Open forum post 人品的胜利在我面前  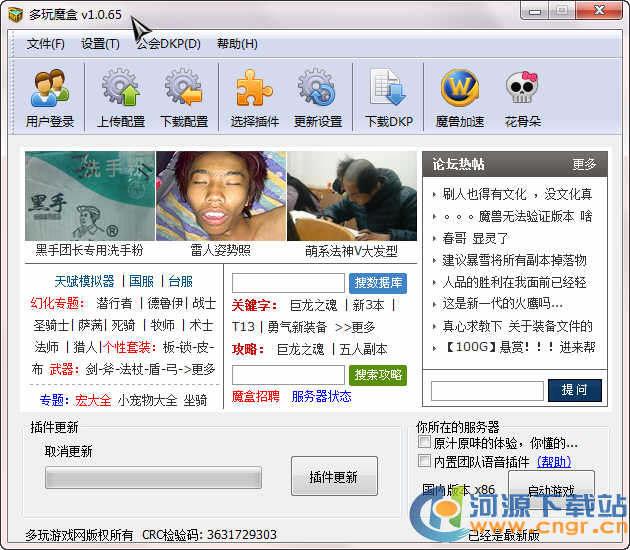pyautogui.click(x=514, y=282)
